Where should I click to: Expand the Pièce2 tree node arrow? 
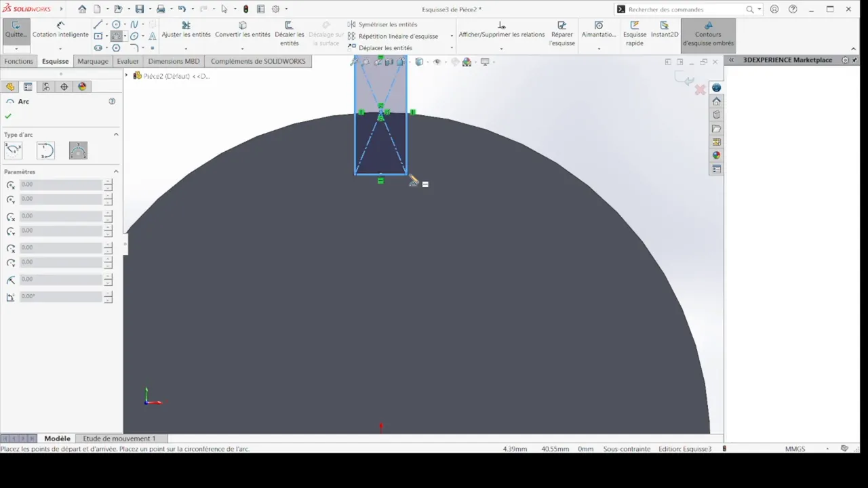[x=126, y=76]
